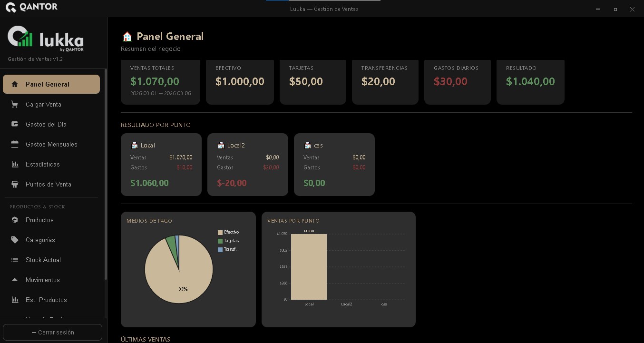Screen dimensions: 644x343
Task: Click the store icon beside Puntos de Venta
Action: click(15, 184)
